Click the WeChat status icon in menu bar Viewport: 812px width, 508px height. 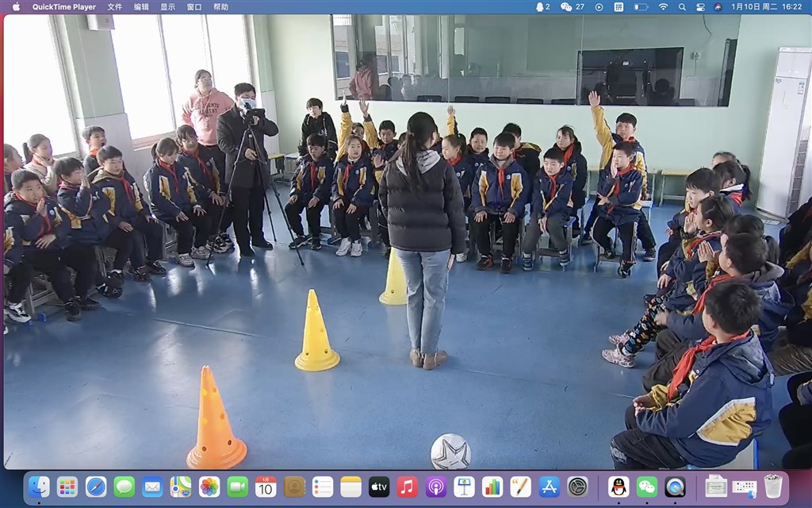point(573,6)
